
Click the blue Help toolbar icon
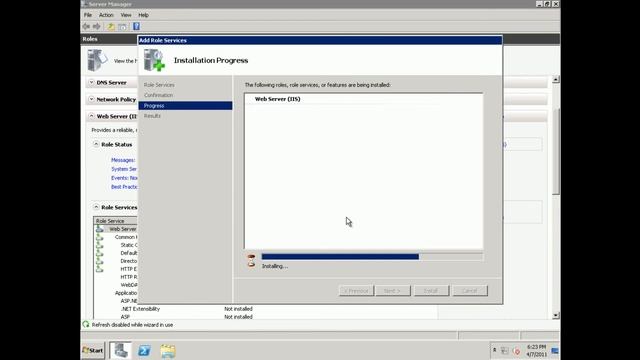click(136, 27)
